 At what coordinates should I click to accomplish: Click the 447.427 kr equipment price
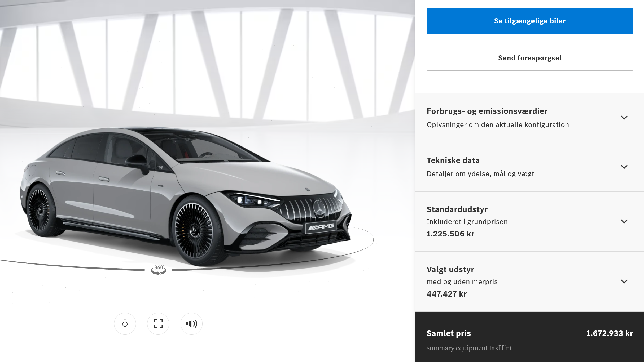446,294
